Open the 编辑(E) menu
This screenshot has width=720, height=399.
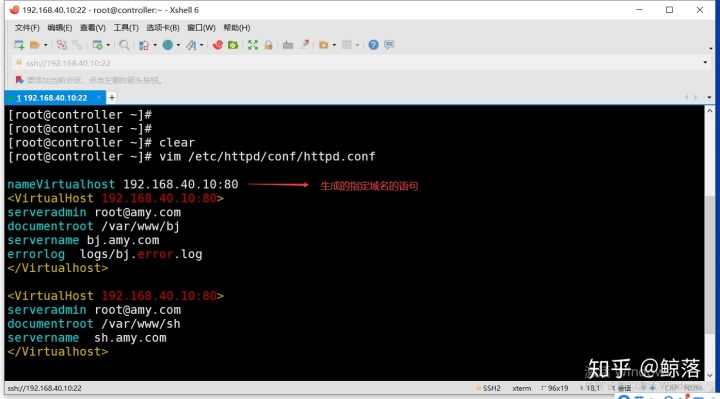click(x=60, y=28)
